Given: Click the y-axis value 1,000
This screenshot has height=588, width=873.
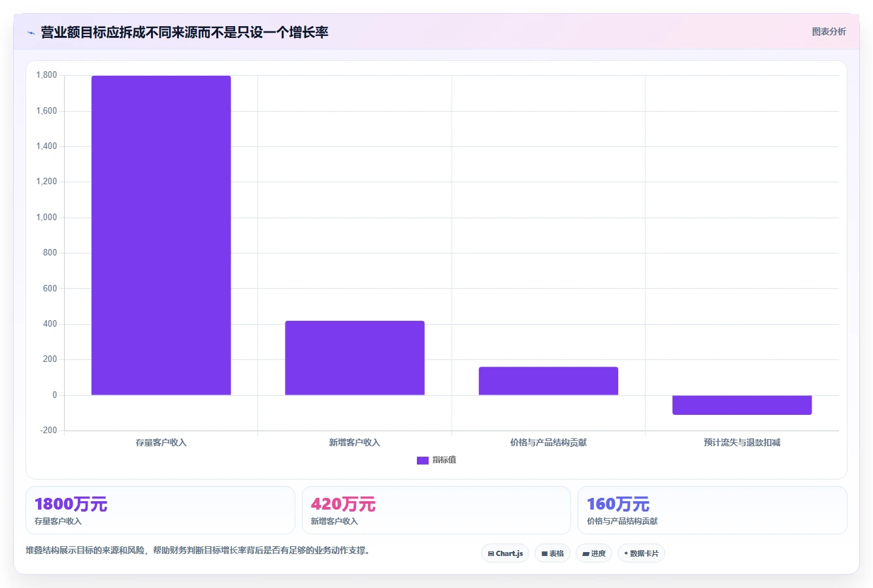Looking at the screenshot, I should [46, 218].
